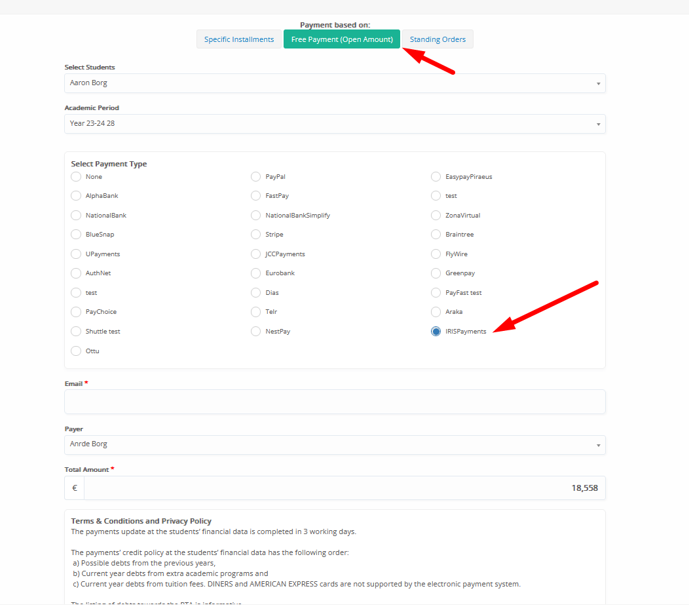Switch to Specific Installments tab
Image resolution: width=689 pixels, height=616 pixels.
239,39
